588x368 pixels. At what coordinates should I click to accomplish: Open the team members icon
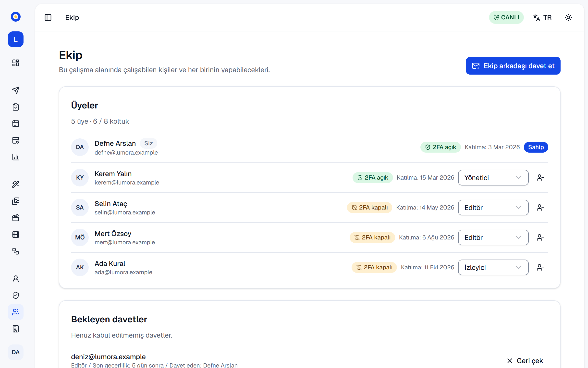click(16, 312)
